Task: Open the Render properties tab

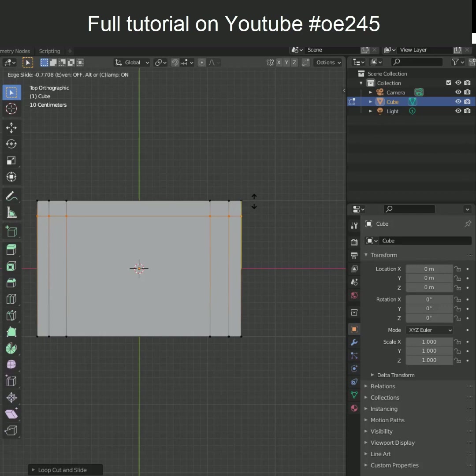Action: [354, 242]
